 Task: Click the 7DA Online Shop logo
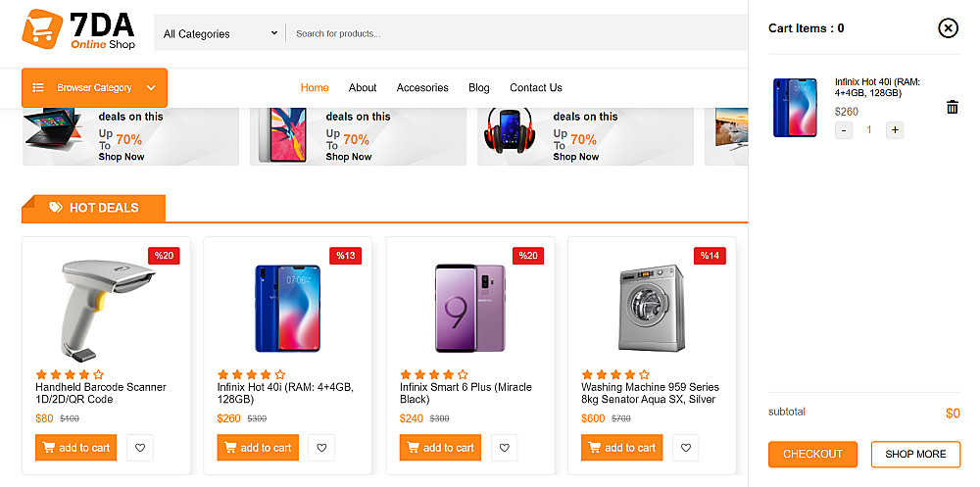(78, 30)
